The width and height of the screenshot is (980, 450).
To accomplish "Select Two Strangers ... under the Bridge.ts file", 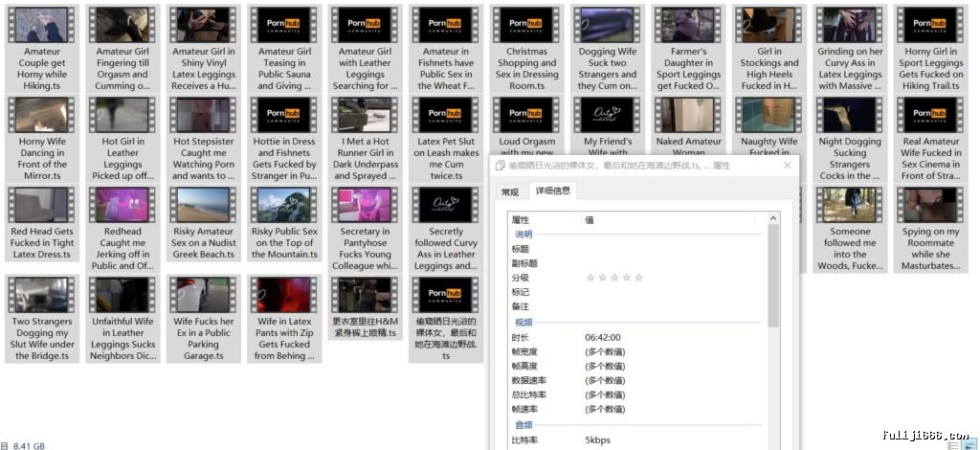I will 42,319.
